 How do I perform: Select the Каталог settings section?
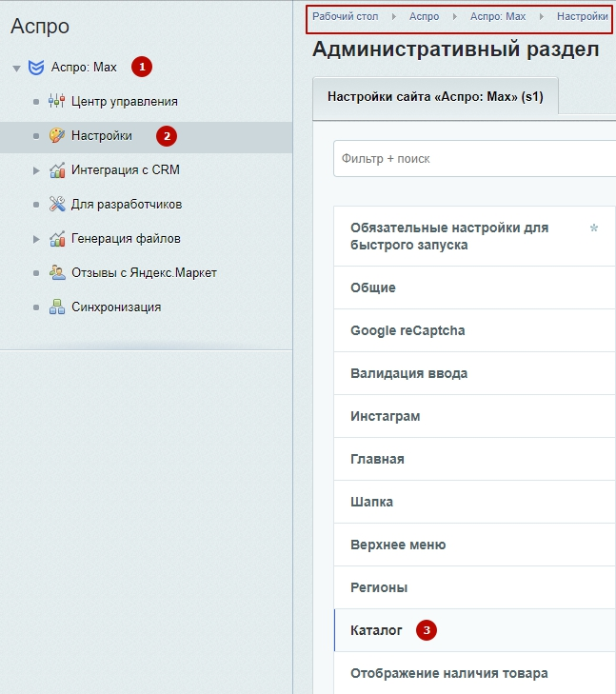[475, 630]
